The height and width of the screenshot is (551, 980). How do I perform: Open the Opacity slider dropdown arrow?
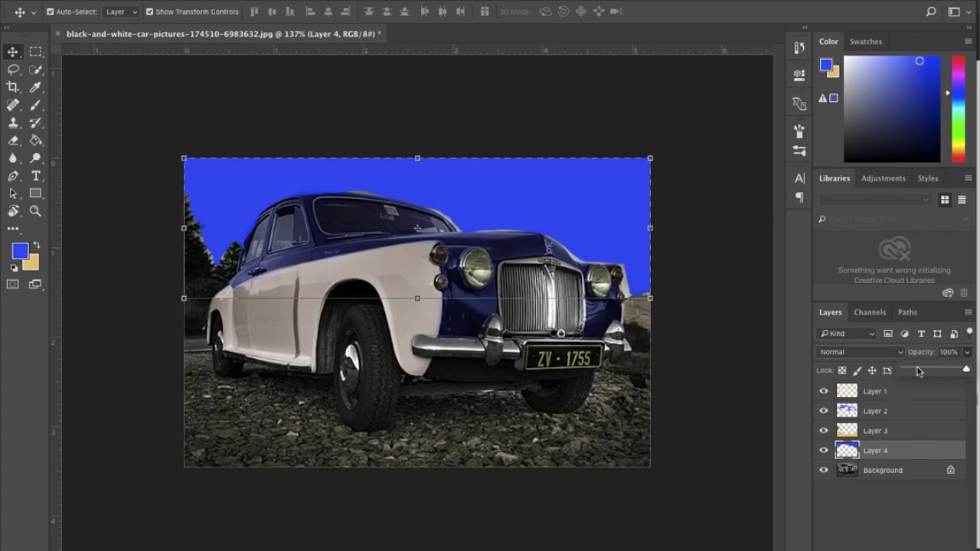coord(967,352)
